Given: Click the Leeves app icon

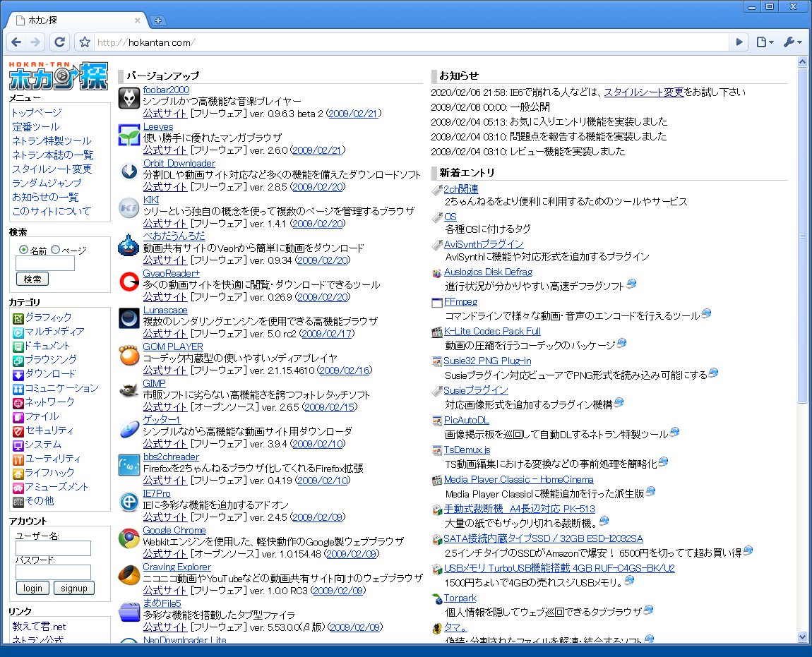Looking at the screenshot, I should pyautogui.click(x=129, y=135).
